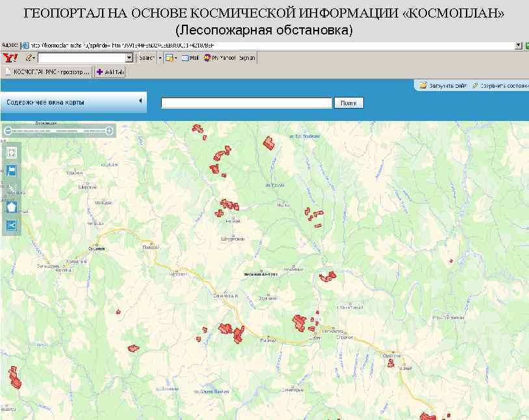This screenshot has width=529, height=420.
Task: Click the page icon in the address bar
Action: point(25,46)
